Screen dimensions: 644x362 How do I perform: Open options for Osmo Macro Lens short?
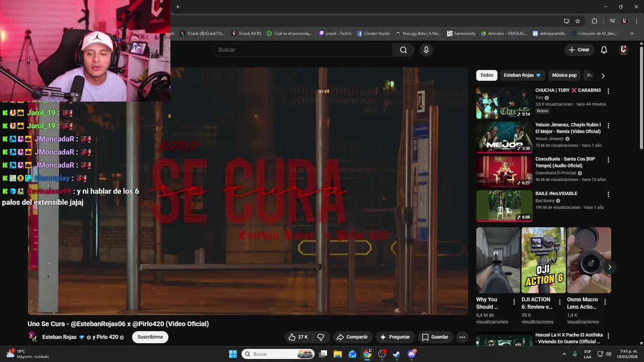pos(605,302)
